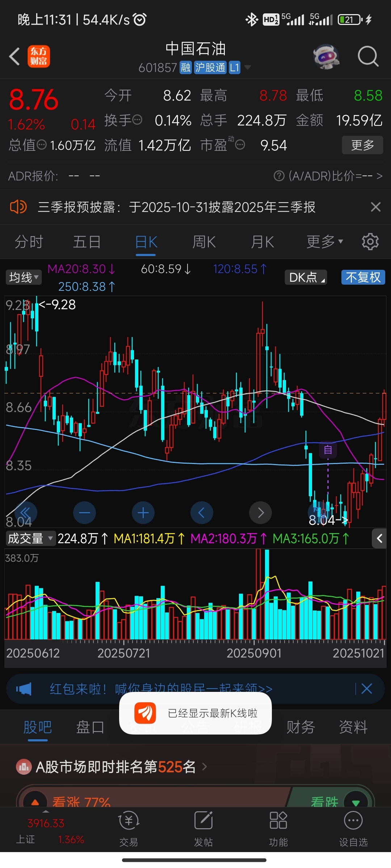The image size is (391, 868).
Task: Select the 日K chart tab
Action: [x=146, y=242]
